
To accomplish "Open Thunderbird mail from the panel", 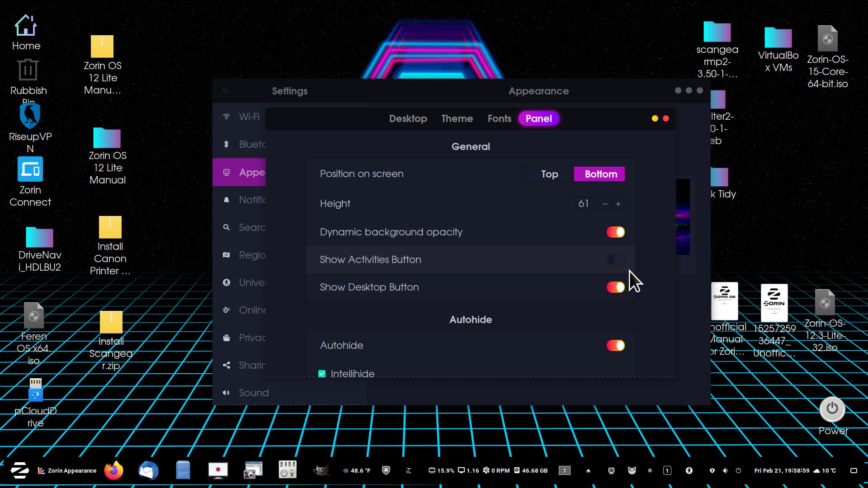I will point(148,470).
